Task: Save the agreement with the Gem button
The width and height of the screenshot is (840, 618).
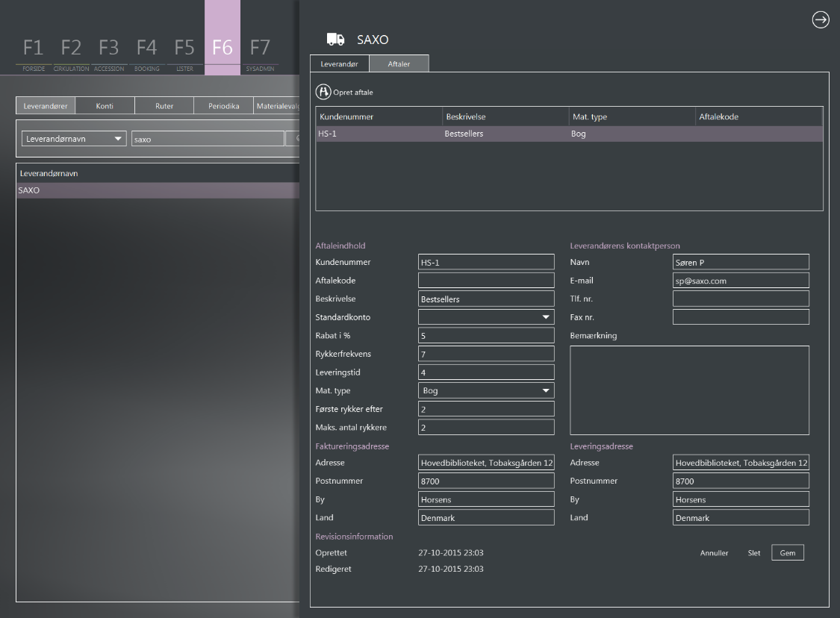Action: [788, 552]
